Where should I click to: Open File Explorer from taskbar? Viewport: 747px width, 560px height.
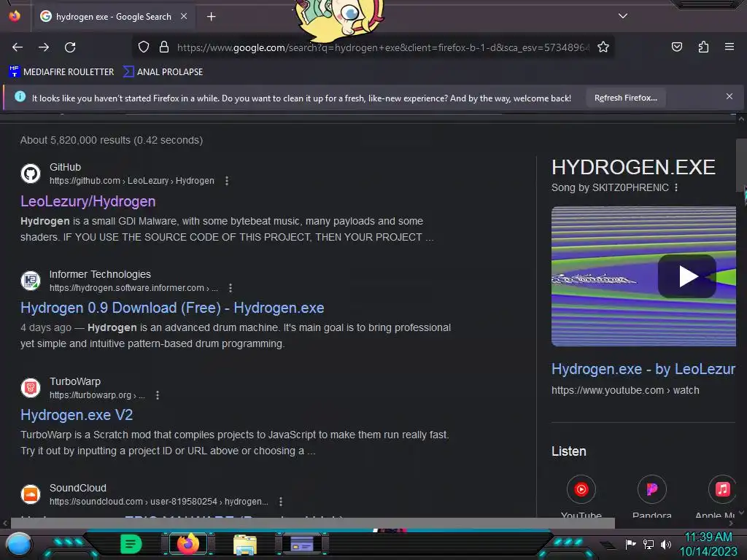pos(245,544)
